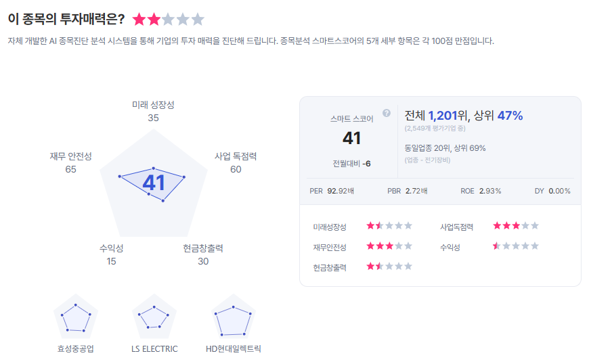Click the PER 92.92배 value
591x364 pixels.
tap(332, 191)
